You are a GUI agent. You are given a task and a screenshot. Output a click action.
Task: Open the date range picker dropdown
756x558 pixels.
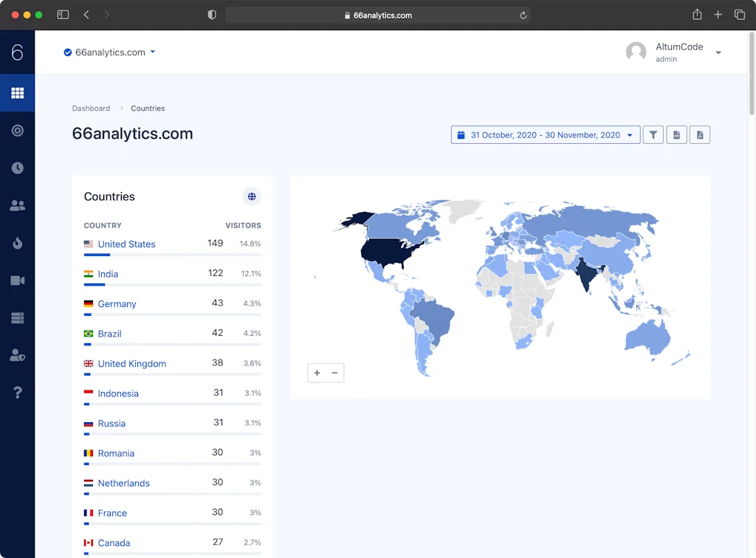[546, 134]
